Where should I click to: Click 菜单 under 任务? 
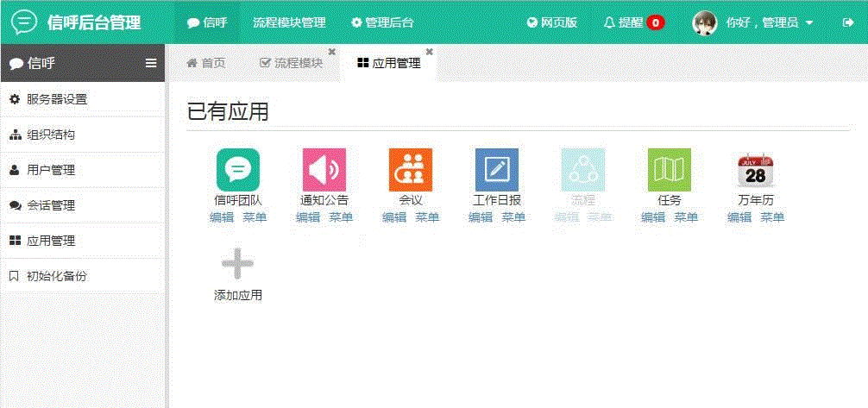click(687, 217)
